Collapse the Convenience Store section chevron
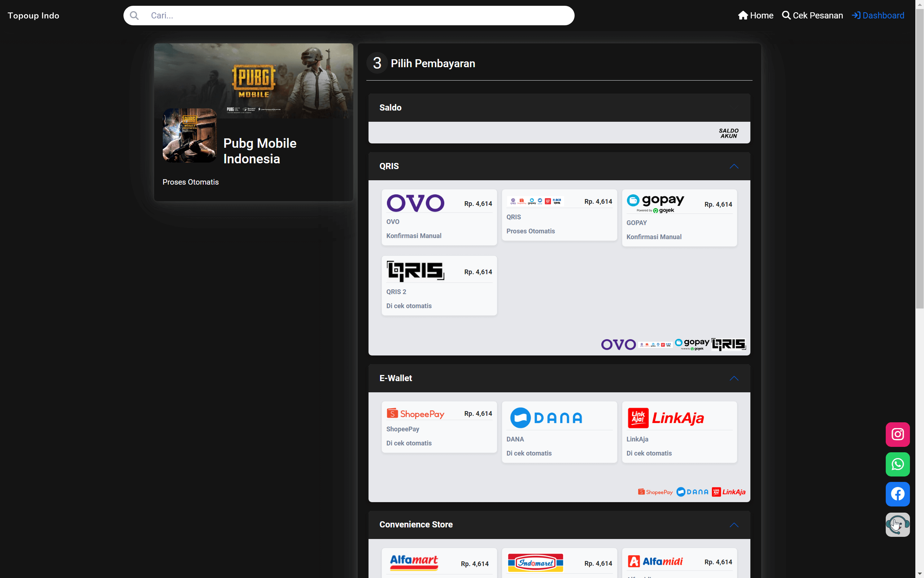The height and width of the screenshot is (578, 924). (733, 525)
